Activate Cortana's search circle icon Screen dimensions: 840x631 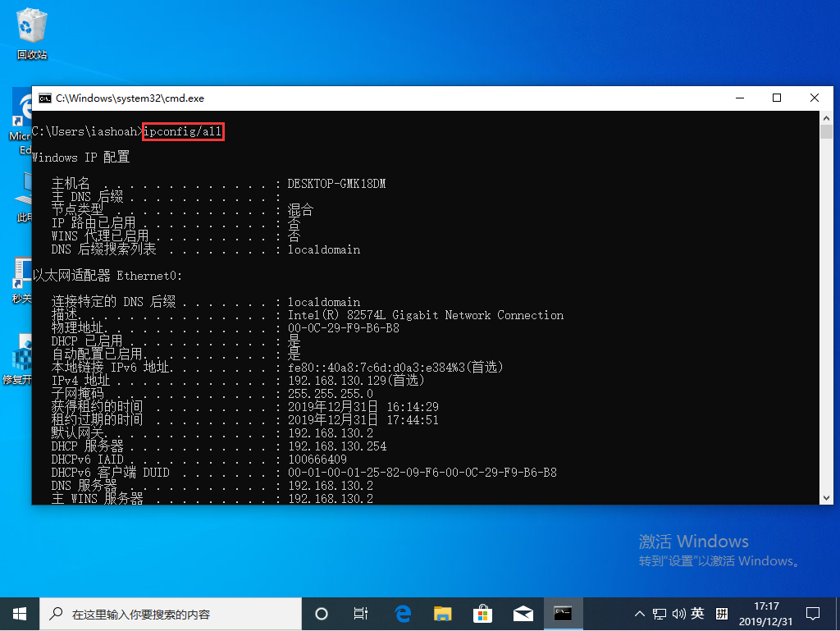coord(321,614)
